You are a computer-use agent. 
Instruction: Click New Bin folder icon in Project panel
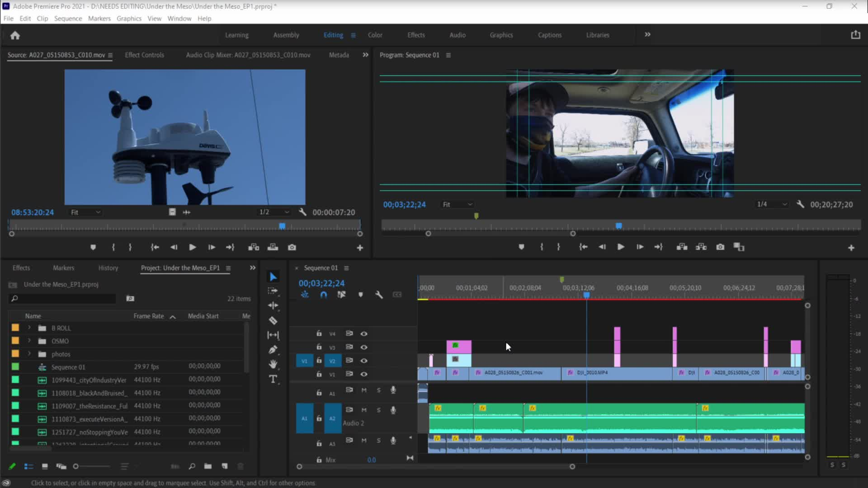[x=208, y=466]
